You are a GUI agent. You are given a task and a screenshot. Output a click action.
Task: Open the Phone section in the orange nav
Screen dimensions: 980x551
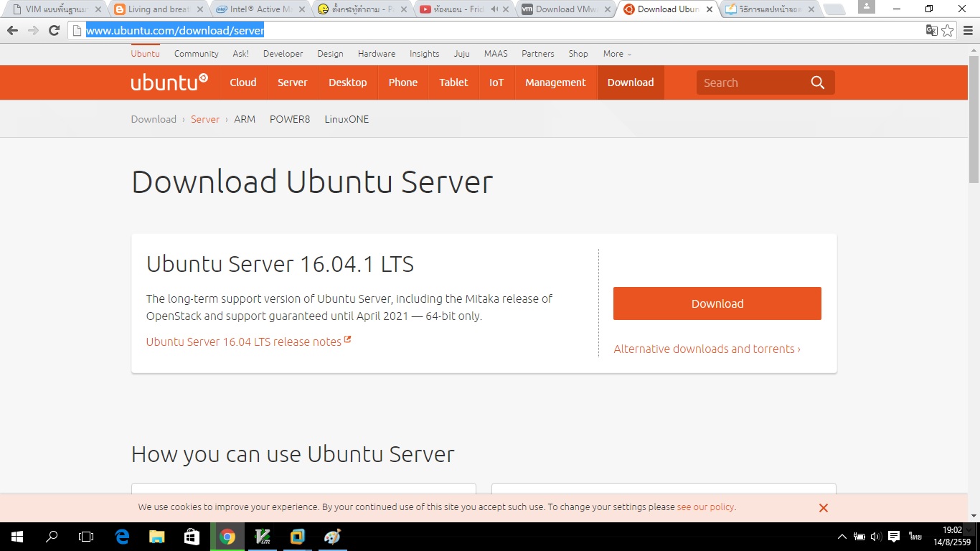click(403, 83)
